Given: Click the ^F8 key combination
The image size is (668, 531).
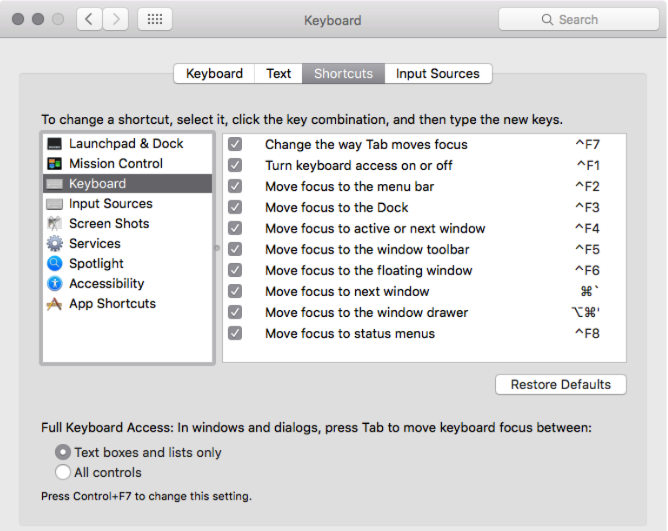Looking at the screenshot, I should click(x=587, y=333).
